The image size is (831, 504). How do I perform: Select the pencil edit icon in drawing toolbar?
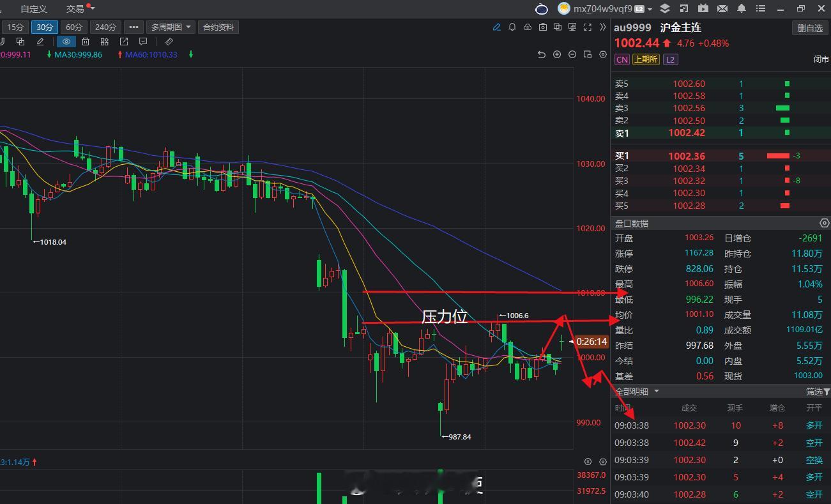(40, 42)
